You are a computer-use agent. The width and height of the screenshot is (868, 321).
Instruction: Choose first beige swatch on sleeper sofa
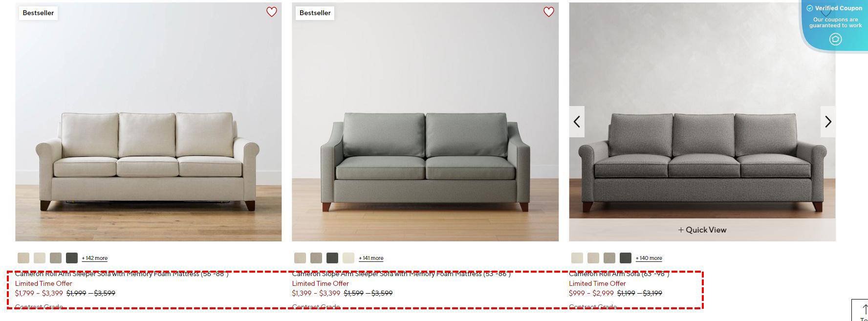(23, 258)
